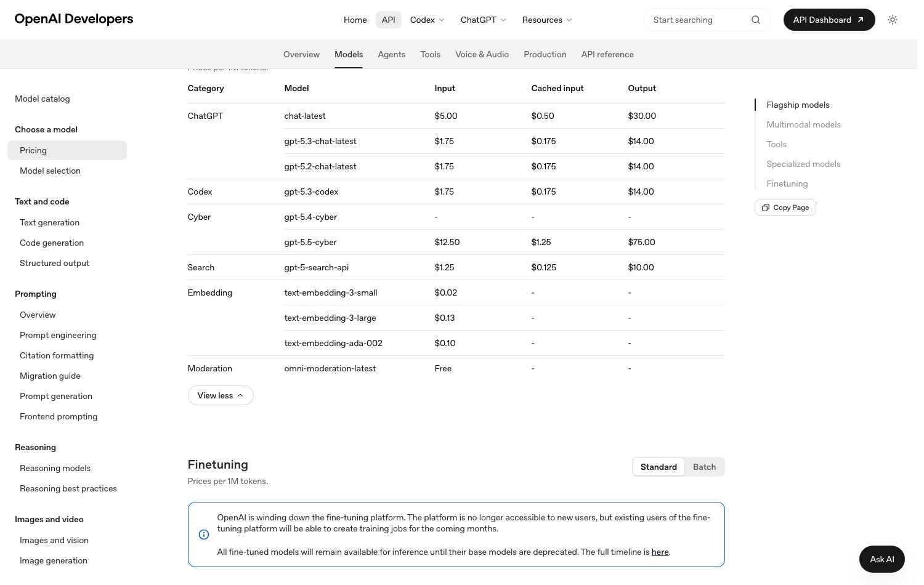Open the Tools tab in subnav
Viewport: 924px width, 585px height.
tap(431, 54)
